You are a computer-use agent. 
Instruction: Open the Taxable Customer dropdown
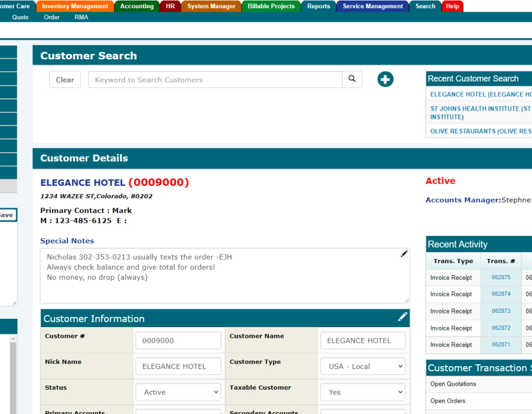pos(363,392)
